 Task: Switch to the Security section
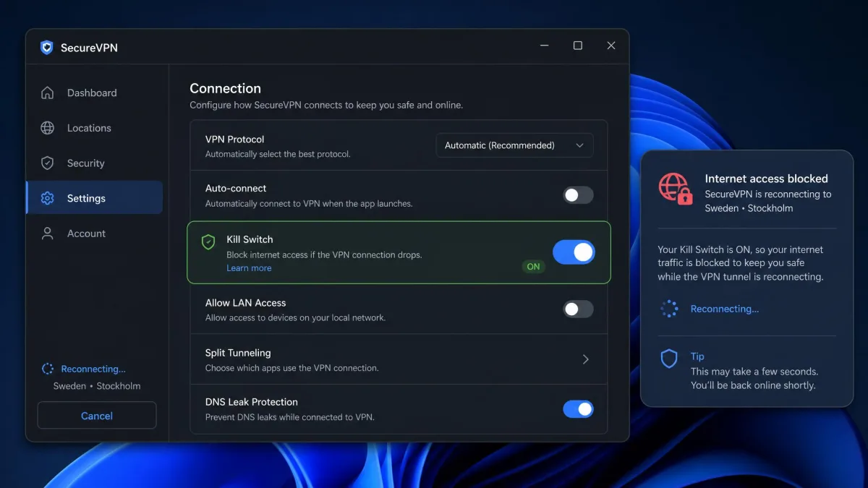[94, 163]
